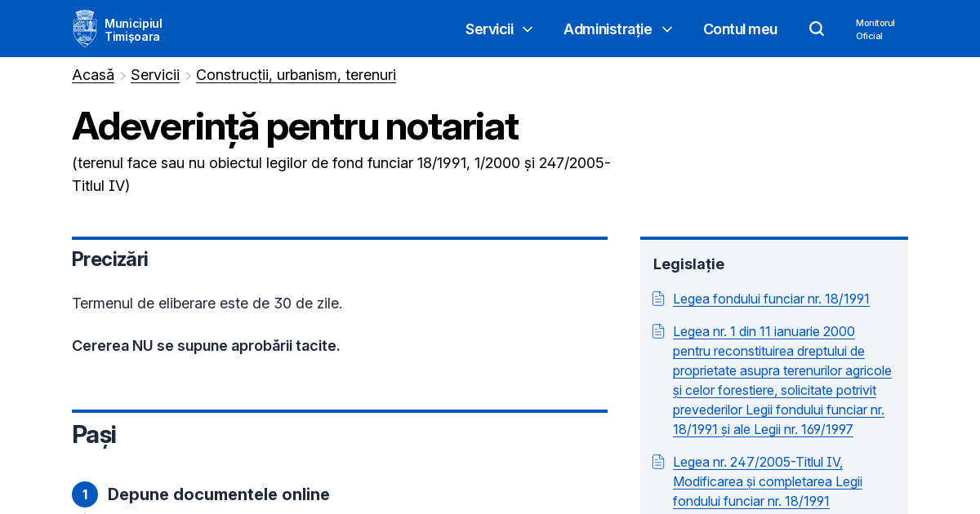Viewport: 980px width, 514px height.
Task: Select Monitorul Oficial in the header
Action: coord(875,29)
